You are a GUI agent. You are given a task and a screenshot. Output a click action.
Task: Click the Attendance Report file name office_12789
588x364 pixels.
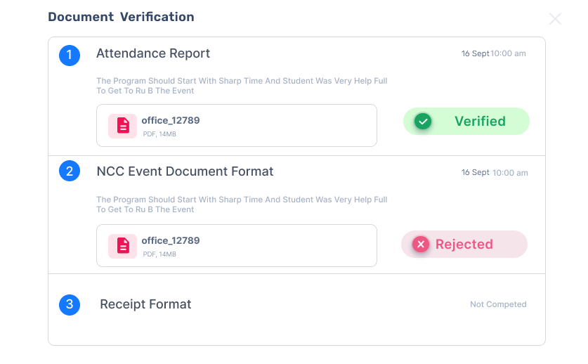(x=171, y=120)
